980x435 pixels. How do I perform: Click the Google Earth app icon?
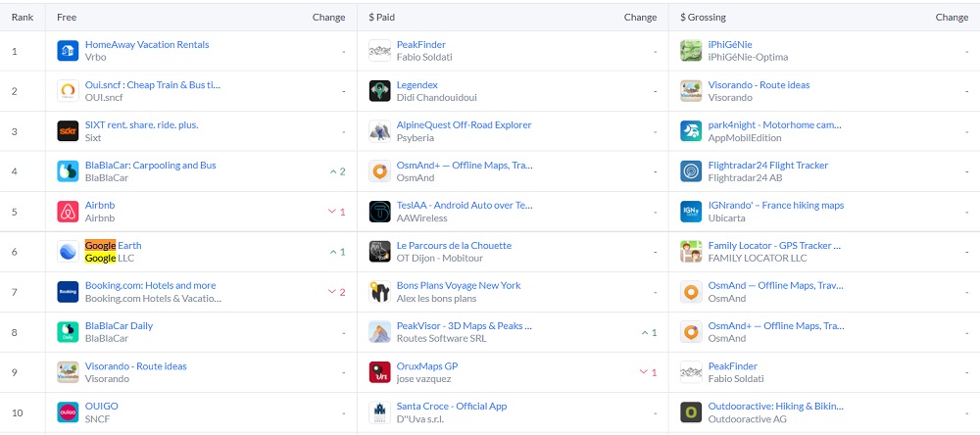tap(68, 251)
